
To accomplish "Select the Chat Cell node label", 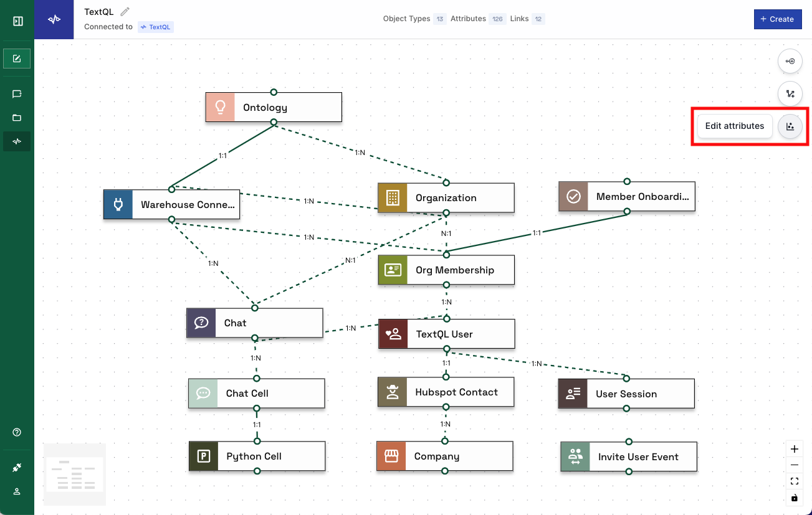I will coord(247,394).
